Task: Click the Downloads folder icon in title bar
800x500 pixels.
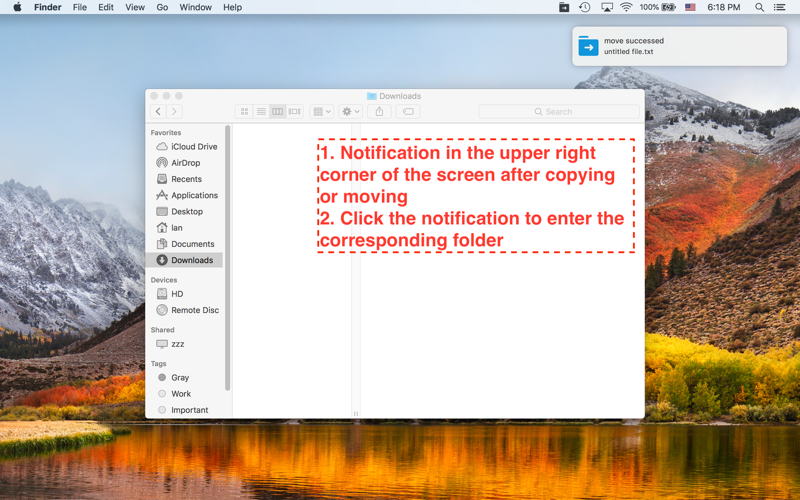Action: [371, 96]
